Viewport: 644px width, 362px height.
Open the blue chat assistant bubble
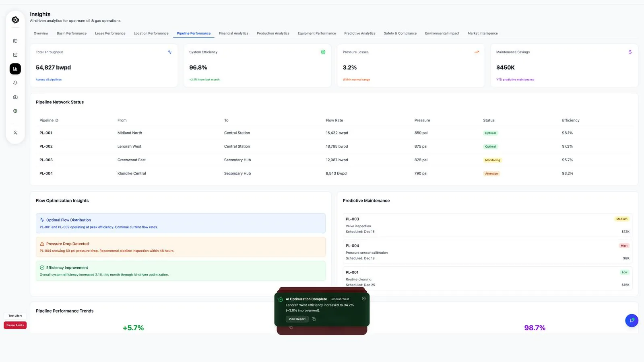click(x=632, y=321)
